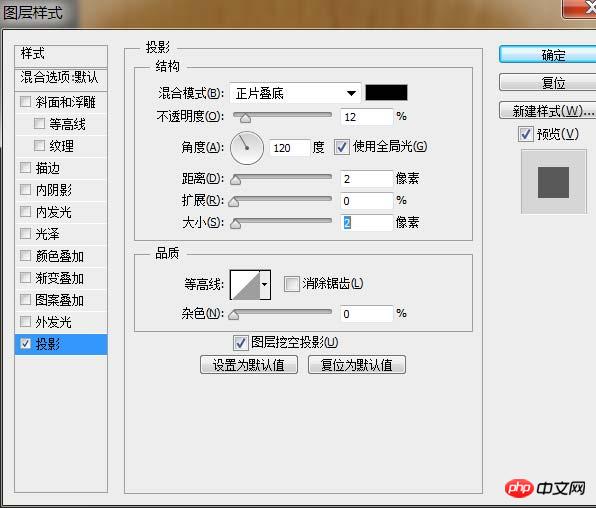Enable 渐变叠加 checkbox

25,278
